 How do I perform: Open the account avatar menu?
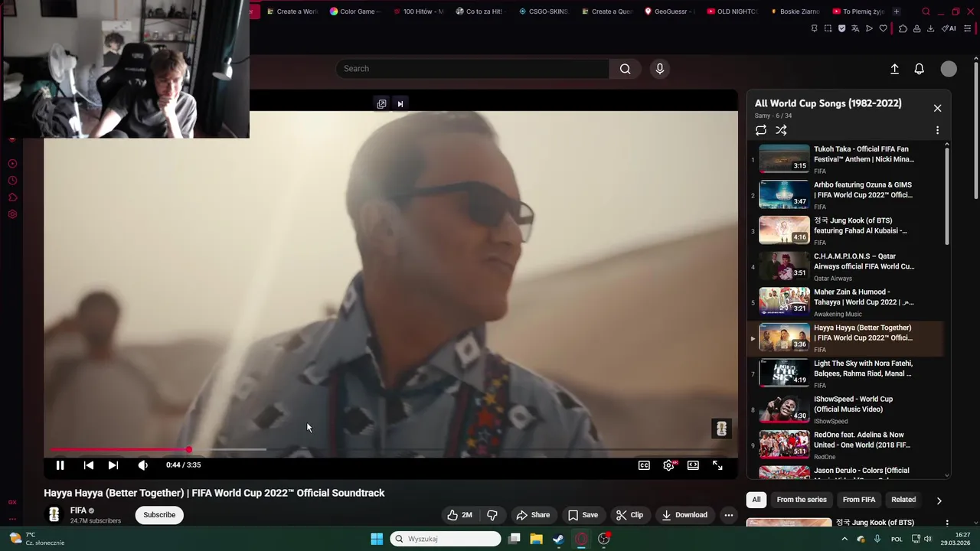pos(949,69)
